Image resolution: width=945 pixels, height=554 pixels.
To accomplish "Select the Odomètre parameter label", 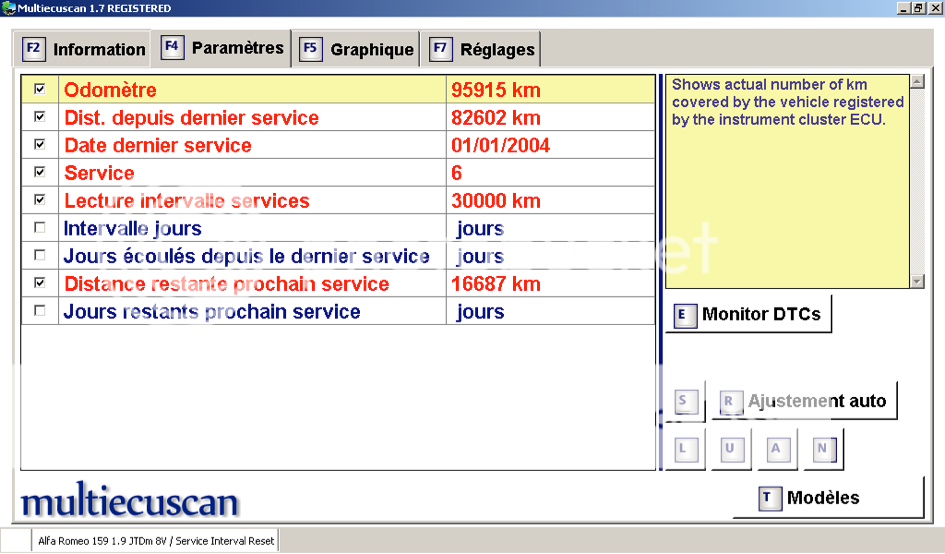I will tap(110, 90).
